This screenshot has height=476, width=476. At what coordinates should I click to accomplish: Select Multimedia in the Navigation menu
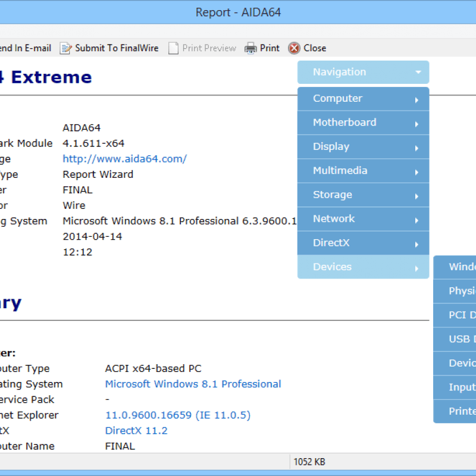[x=340, y=171]
